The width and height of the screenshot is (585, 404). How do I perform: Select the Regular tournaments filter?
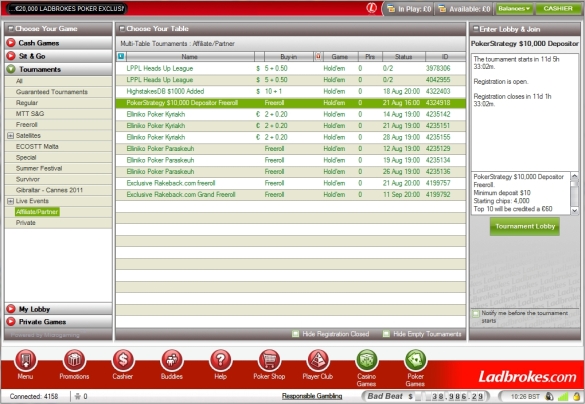tap(26, 103)
